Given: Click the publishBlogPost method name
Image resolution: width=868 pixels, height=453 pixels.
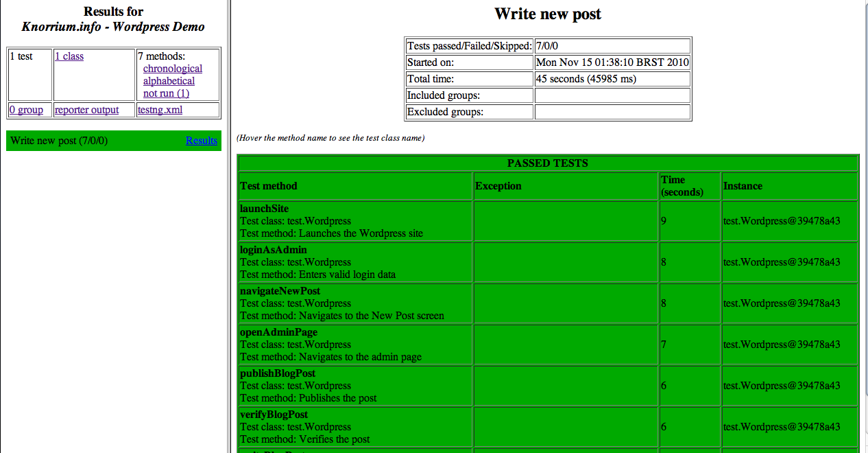Looking at the screenshot, I should click(x=278, y=373).
